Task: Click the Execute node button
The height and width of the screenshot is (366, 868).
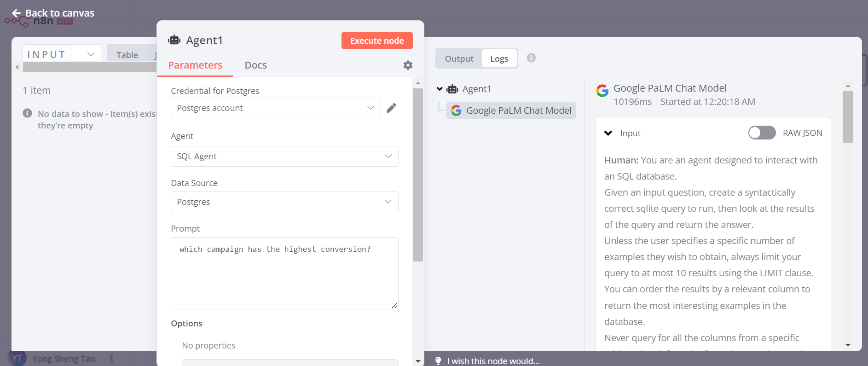Action: (x=377, y=41)
